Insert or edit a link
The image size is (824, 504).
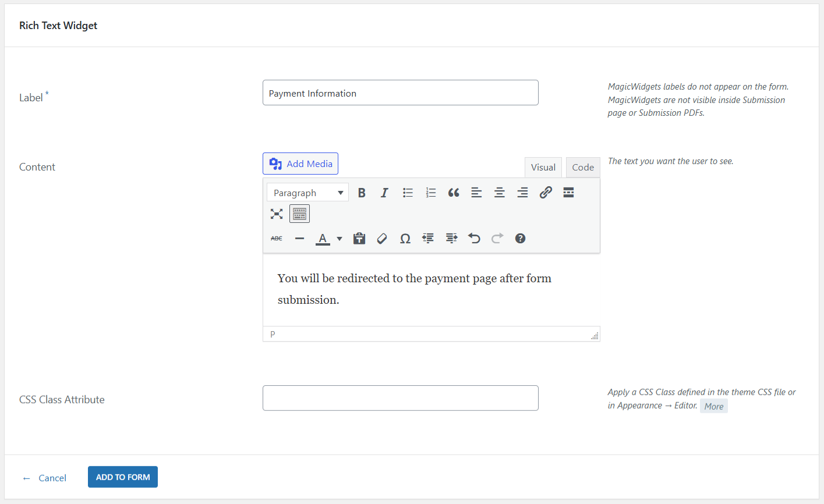click(x=546, y=193)
